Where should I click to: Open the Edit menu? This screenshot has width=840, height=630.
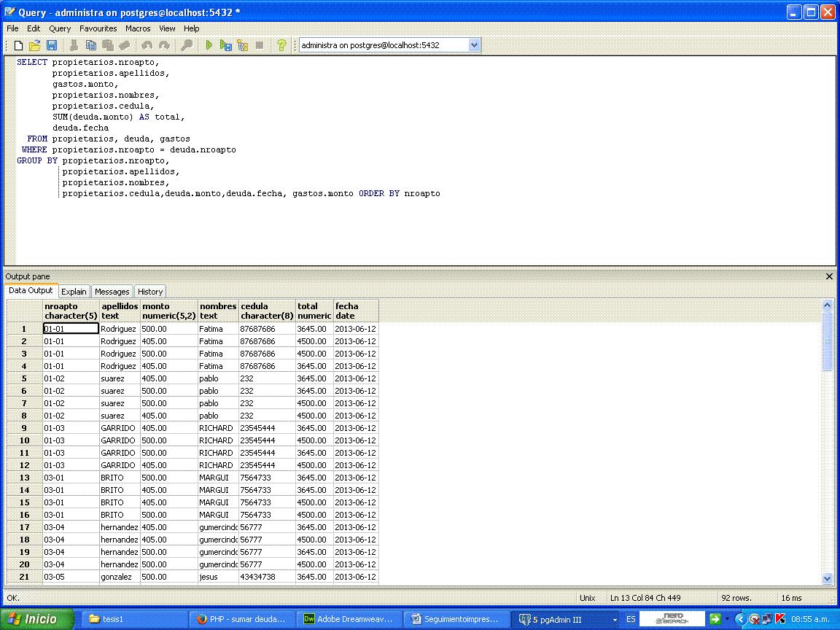tap(34, 28)
